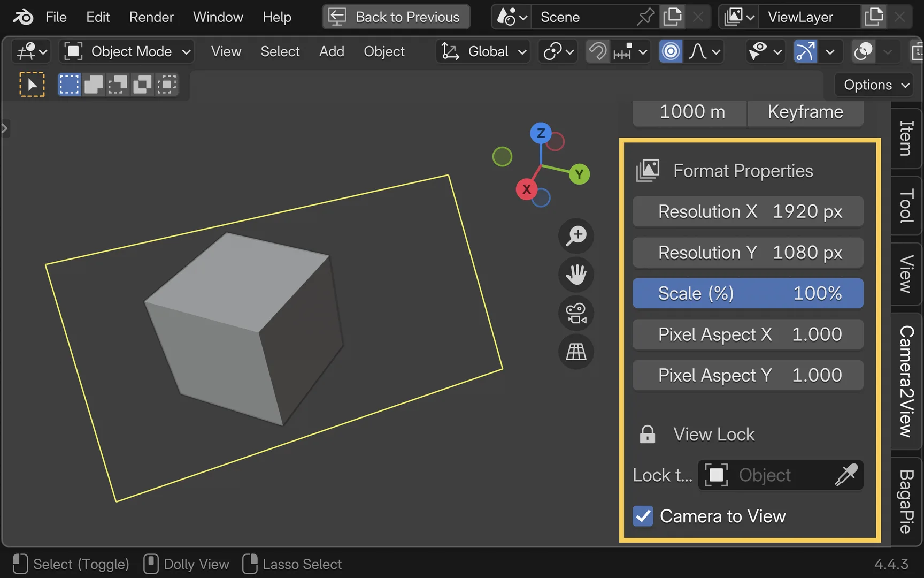Screen dimensions: 924x578
Task: Uncheck the Camera to View checkbox
Action: 643,516
